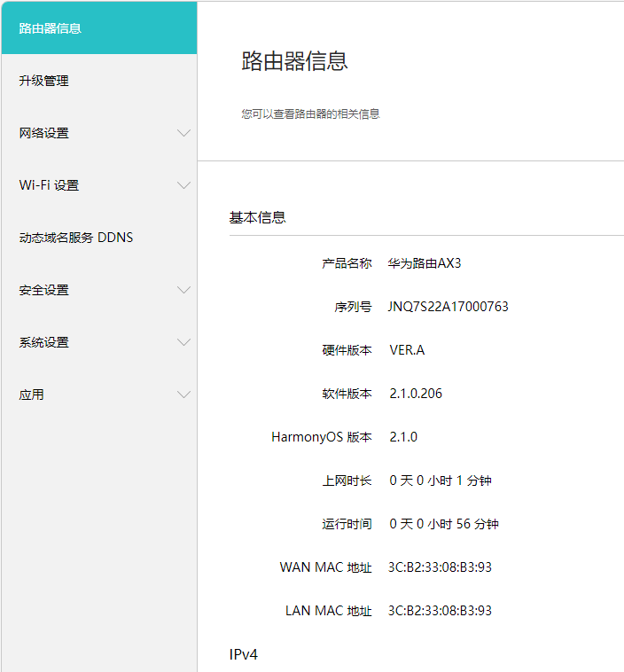Click HarmonyOS version value 2.1.0
The height and width of the screenshot is (672, 624).
[403, 437]
